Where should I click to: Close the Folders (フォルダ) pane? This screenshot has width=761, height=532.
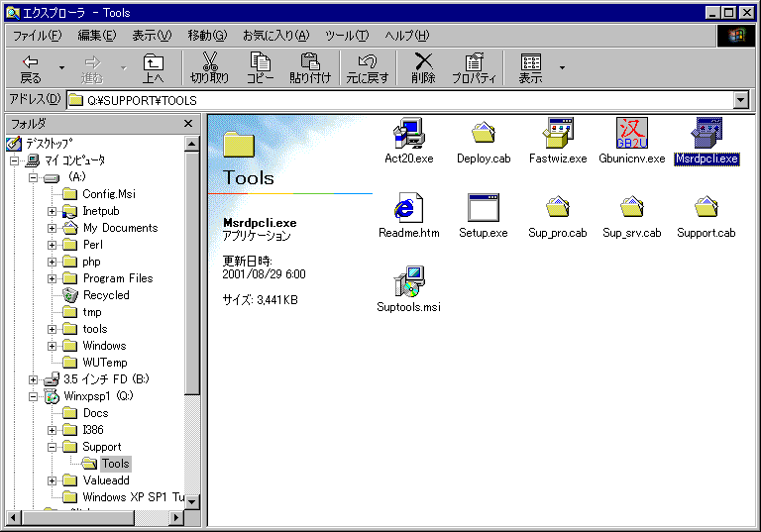click(x=188, y=124)
